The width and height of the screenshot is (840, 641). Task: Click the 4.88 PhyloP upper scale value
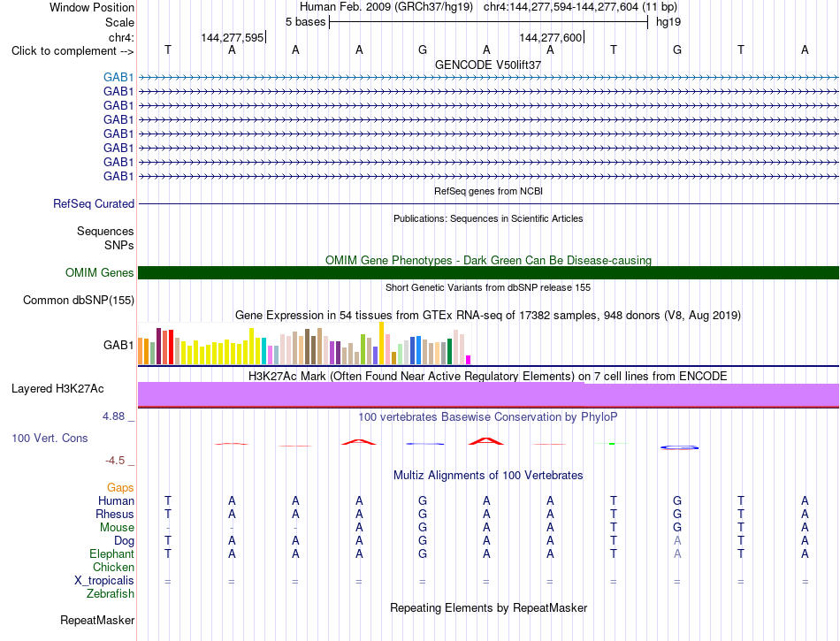point(114,416)
